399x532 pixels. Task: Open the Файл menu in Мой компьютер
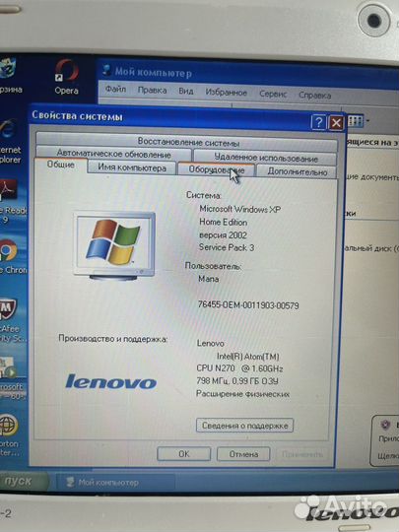tap(115, 90)
